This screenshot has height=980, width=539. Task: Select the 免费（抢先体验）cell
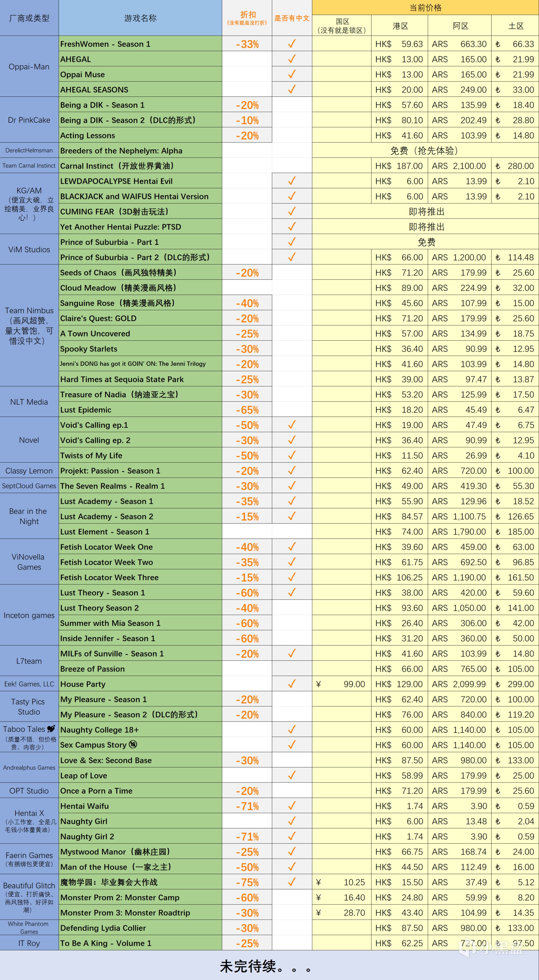pyautogui.click(x=425, y=150)
